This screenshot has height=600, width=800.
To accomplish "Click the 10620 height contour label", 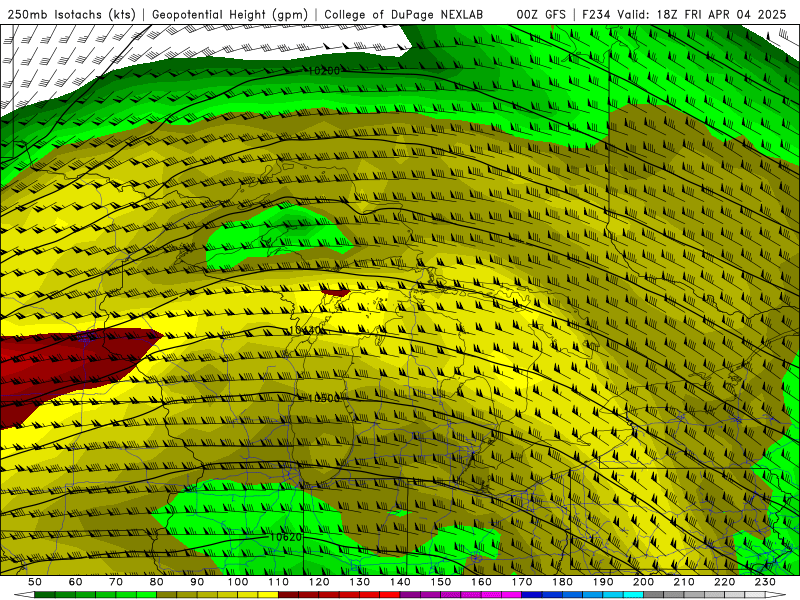I will click(286, 537).
